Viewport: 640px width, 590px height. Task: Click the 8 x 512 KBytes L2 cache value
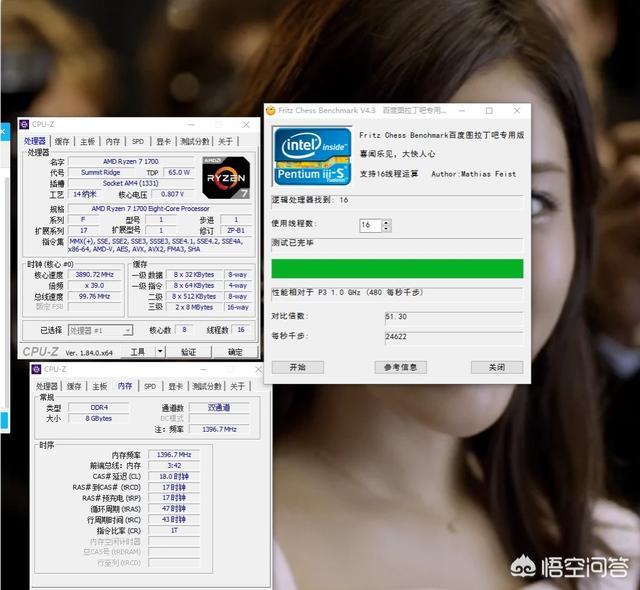click(x=194, y=297)
